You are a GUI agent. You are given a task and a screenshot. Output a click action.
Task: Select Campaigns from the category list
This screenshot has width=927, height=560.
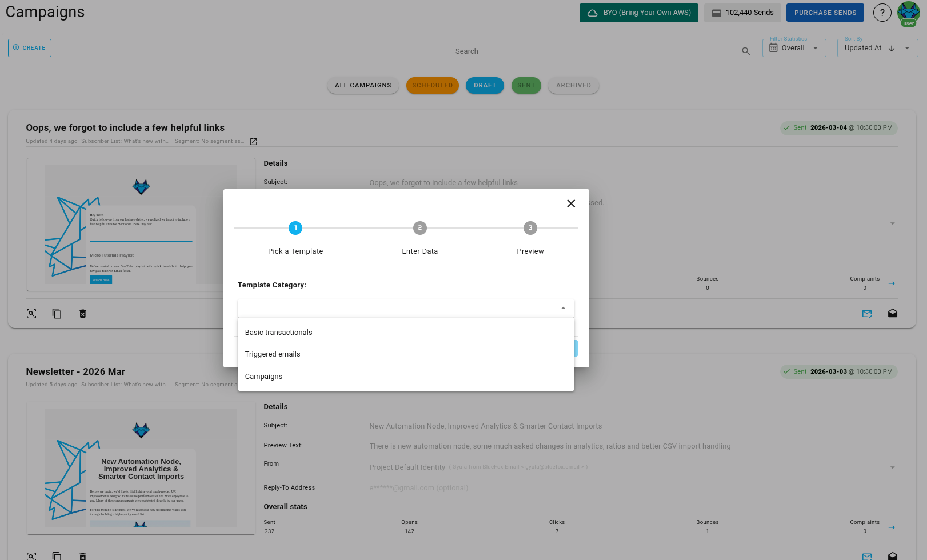263,376
